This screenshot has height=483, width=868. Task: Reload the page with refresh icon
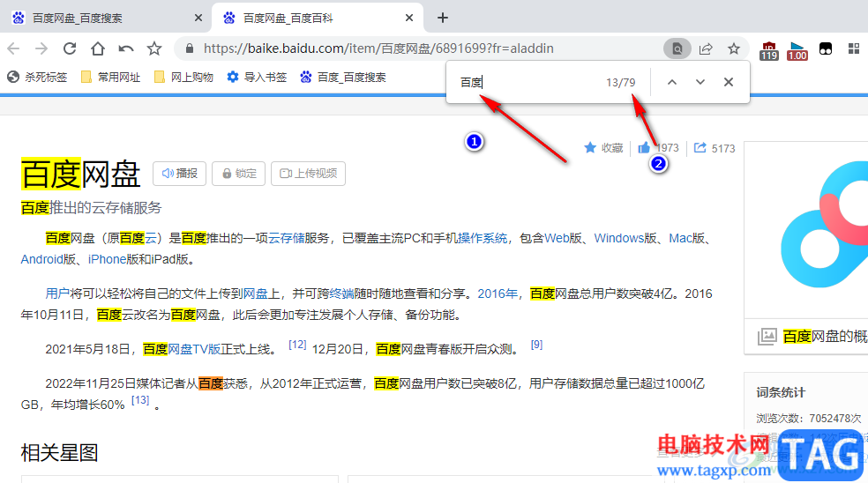coord(70,48)
